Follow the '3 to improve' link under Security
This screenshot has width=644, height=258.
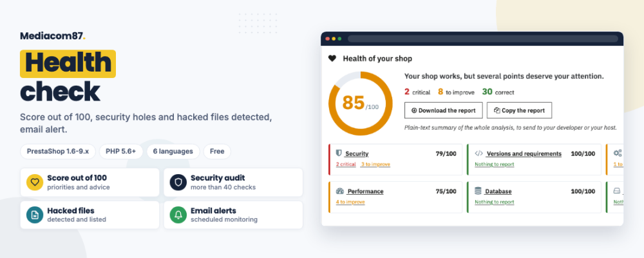coord(375,164)
